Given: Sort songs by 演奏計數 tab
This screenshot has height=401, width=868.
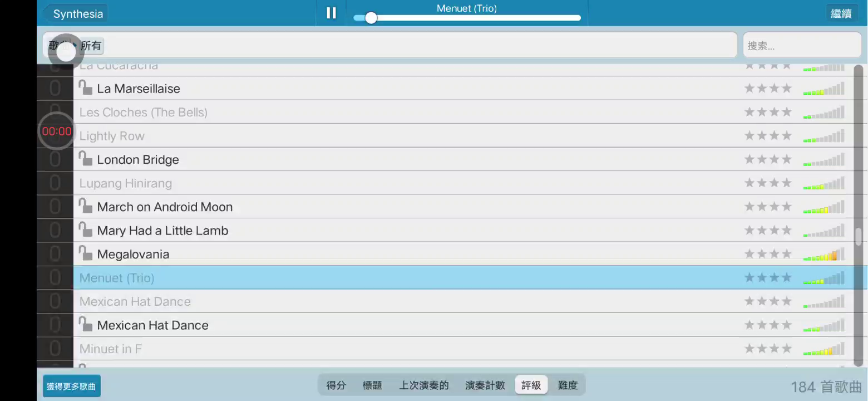Looking at the screenshot, I should [x=485, y=385].
